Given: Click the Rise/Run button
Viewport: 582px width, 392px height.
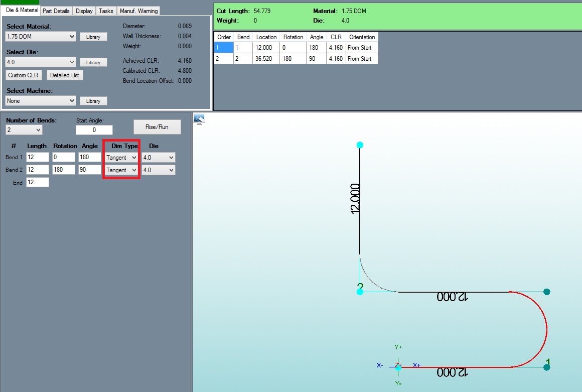Looking at the screenshot, I should pos(157,127).
